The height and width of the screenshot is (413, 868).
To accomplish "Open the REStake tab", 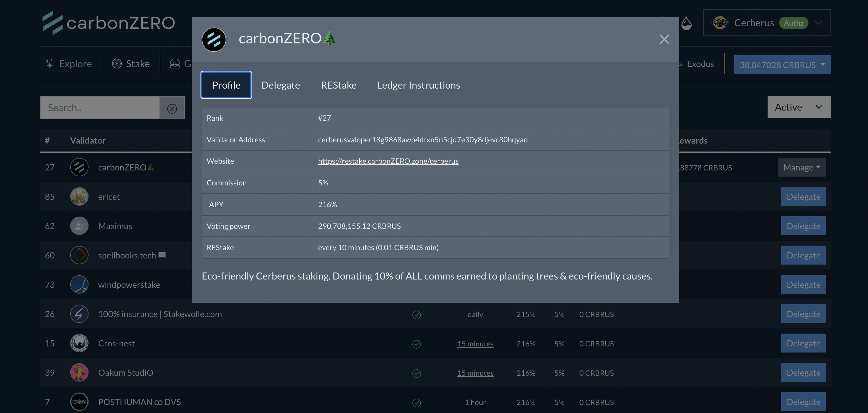I will [x=338, y=85].
